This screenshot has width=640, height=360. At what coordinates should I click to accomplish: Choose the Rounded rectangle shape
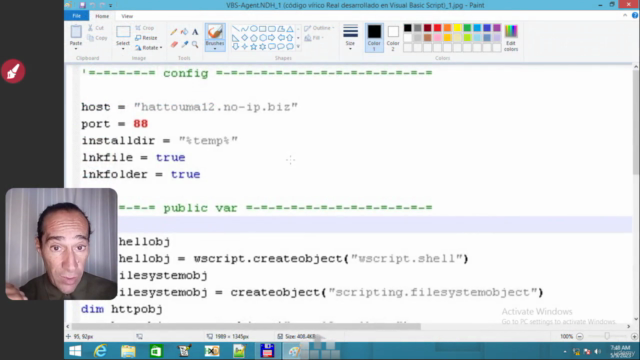[271, 29]
